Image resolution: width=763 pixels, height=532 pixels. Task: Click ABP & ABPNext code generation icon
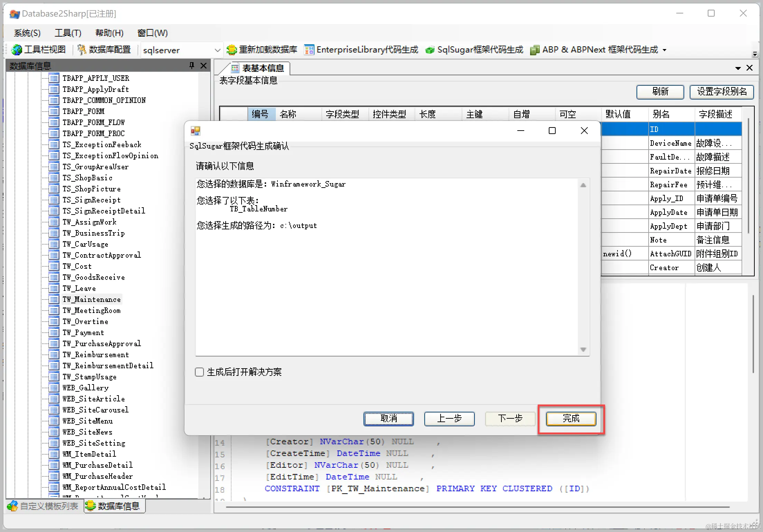coord(535,50)
